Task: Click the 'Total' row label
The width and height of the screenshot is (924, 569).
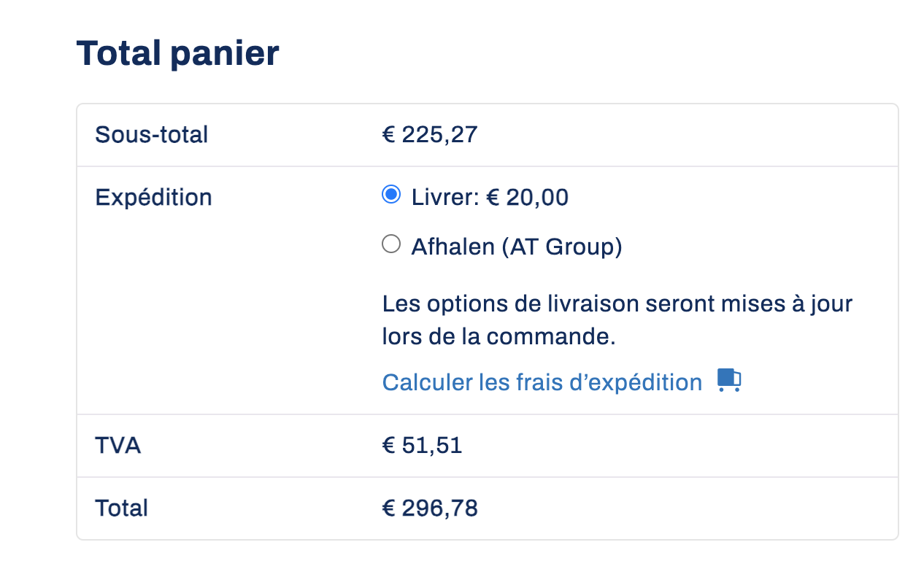Action: click(121, 508)
